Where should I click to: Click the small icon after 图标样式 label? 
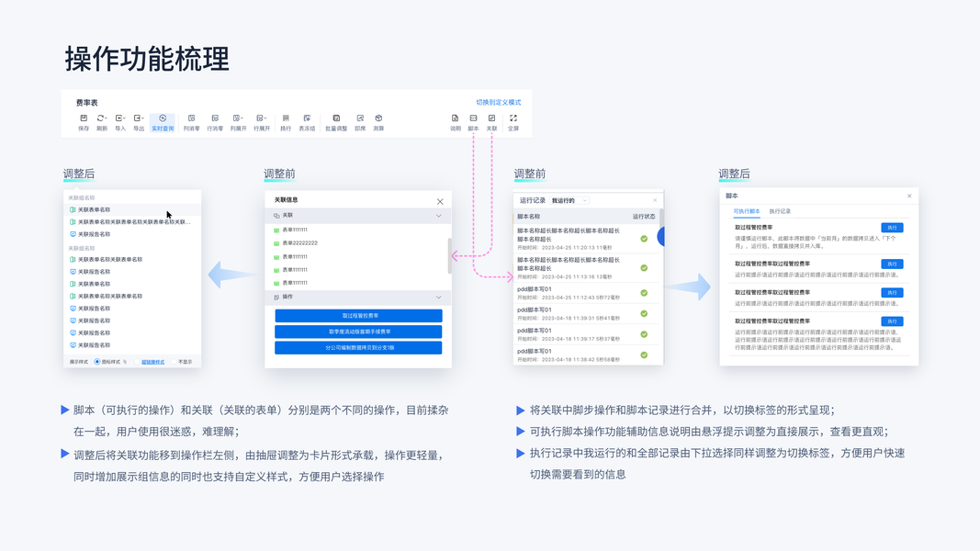125,362
